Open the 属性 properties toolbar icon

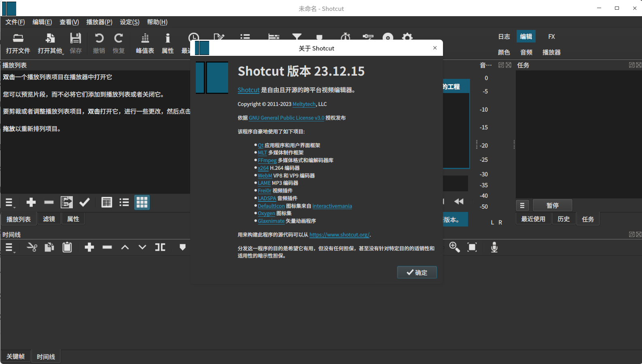coord(167,43)
